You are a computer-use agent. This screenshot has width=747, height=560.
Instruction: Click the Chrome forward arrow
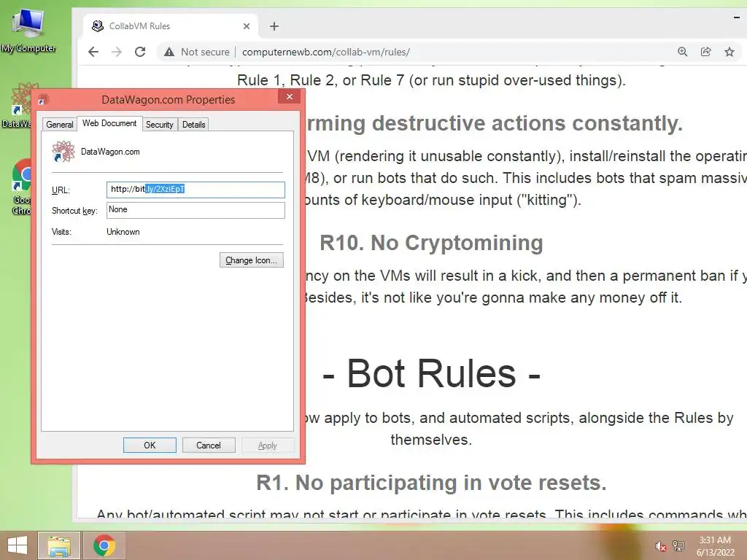tap(117, 52)
